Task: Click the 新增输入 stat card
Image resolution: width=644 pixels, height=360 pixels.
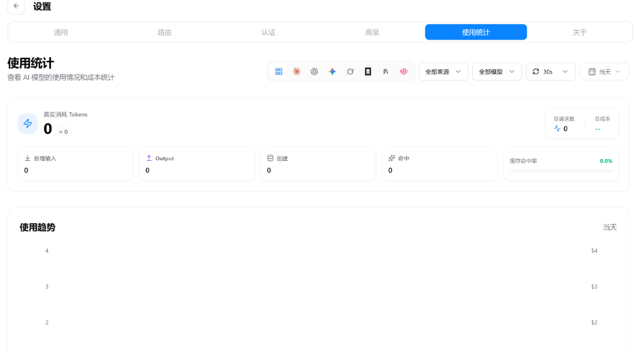Action: 75,164
